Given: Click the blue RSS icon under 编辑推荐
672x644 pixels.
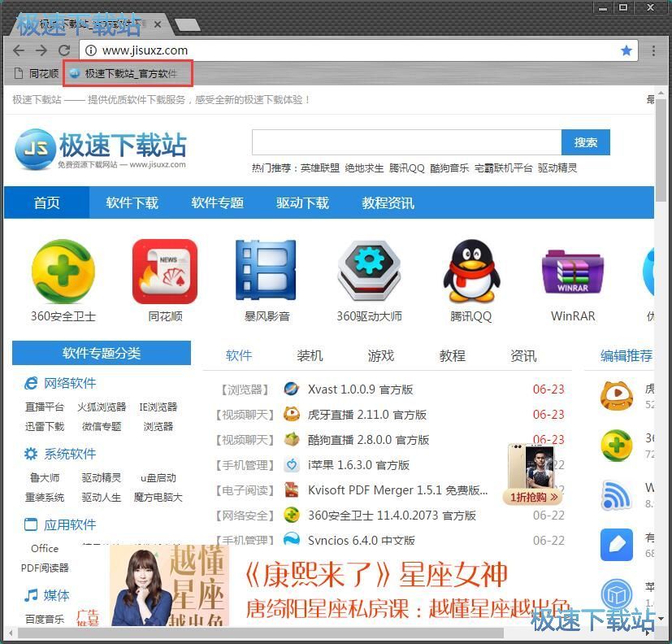Looking at the screenshot, I should pos(616,495).
